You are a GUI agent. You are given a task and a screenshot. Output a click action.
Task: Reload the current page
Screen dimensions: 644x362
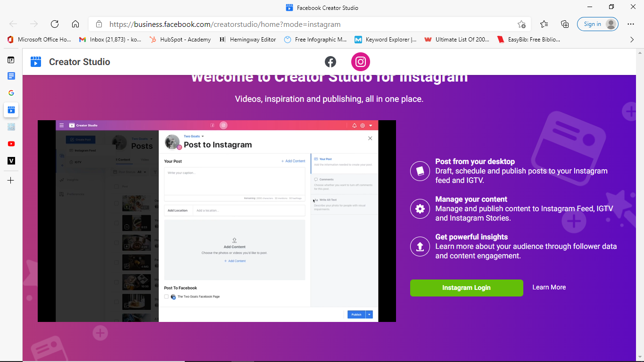(x=55, y=24)
